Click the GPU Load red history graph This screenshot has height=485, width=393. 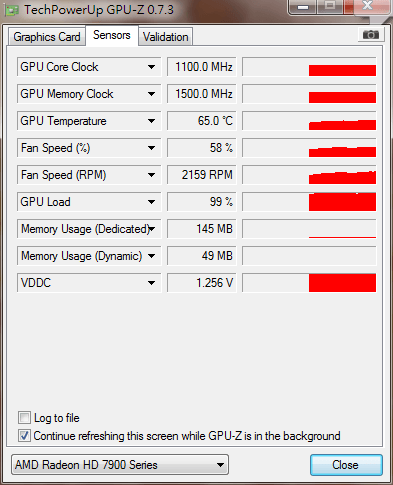[x=309, y=202]
